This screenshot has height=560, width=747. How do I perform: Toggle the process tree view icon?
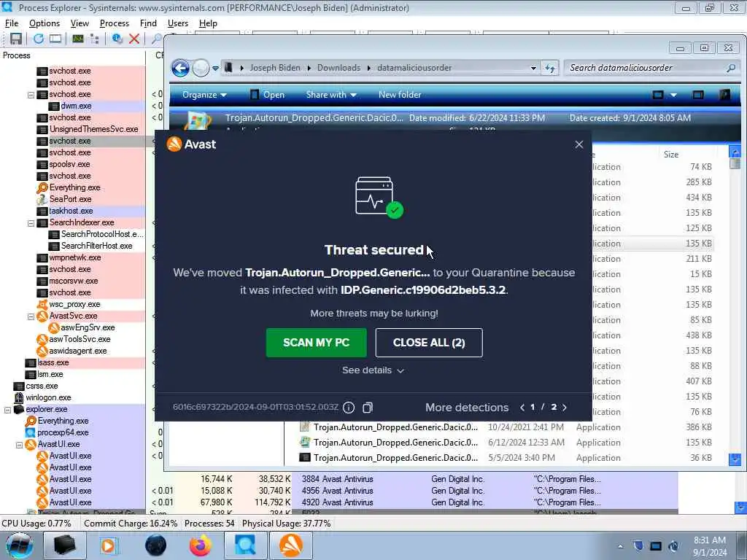(94, 39)
